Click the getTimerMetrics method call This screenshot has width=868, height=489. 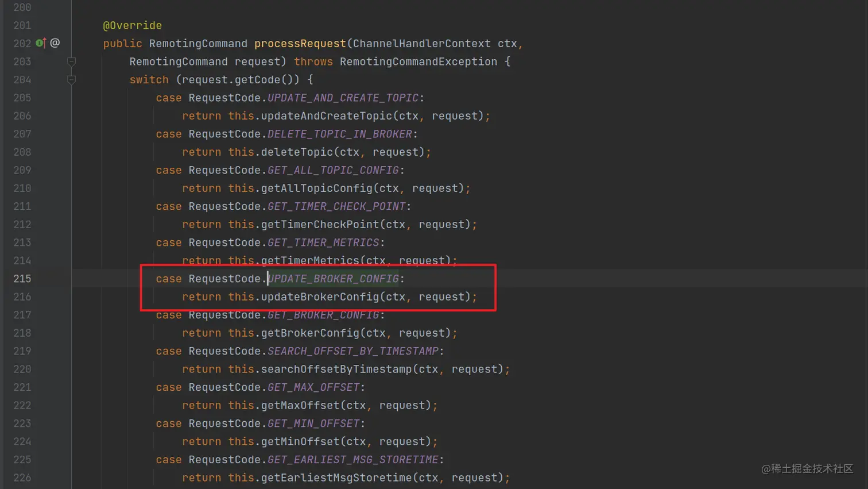(x=310, y=261)
